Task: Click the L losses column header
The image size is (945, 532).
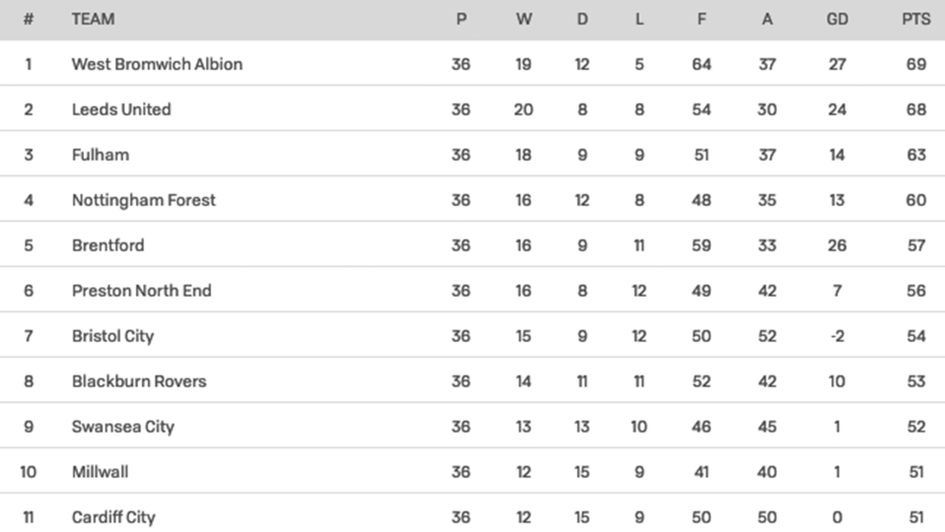Action: [640, 19]
